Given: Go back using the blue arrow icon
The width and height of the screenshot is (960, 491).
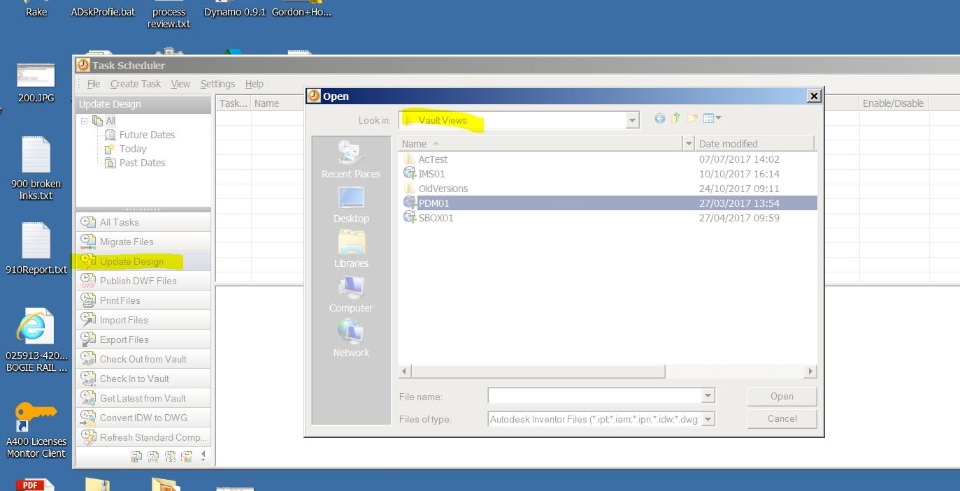Looking at the screenshot, I should point(659,119).
